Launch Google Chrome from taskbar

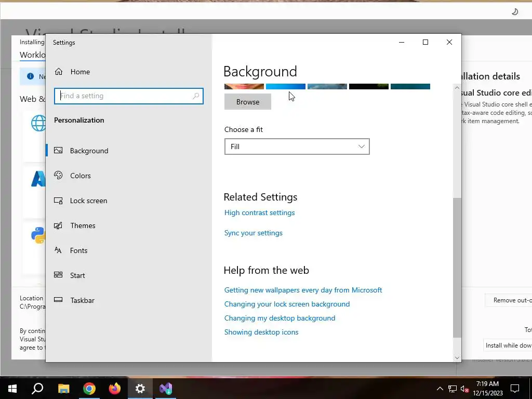(89, 388)
